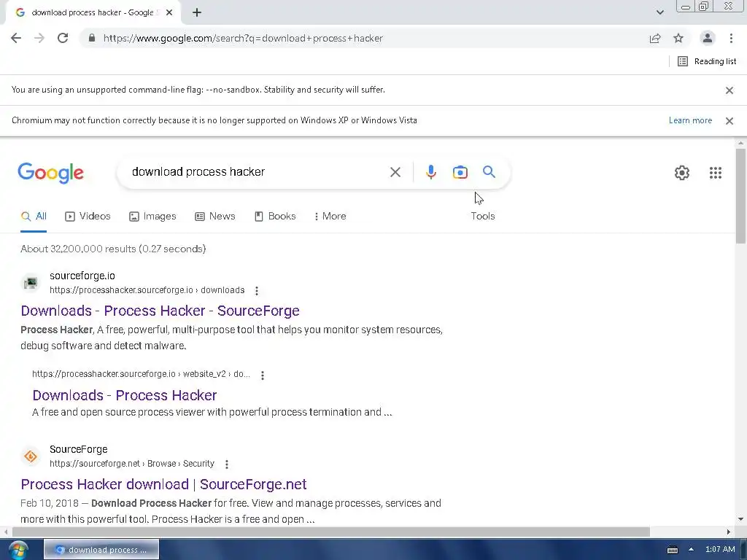Open the Reading list panel
The width and height of the screenshot is (747, 560).
point(707,61)
